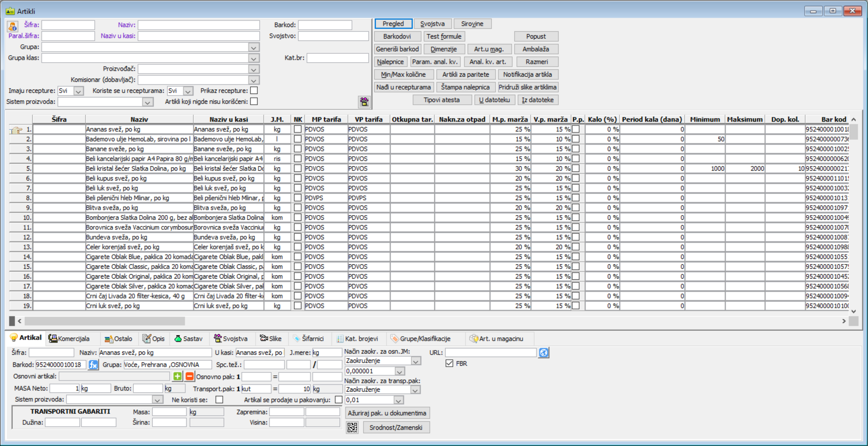Expand the Komisionar (dobavljač) dropdown
Viewport: 868px width, 446px height.
254,80
